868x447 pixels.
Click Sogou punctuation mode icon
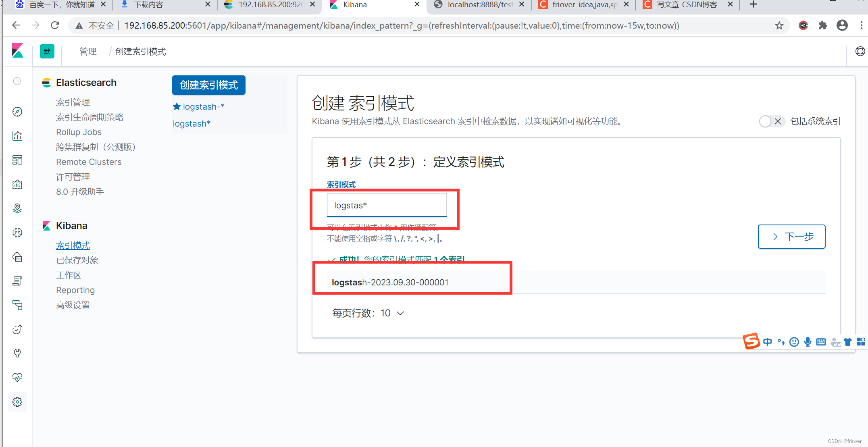[781, 342]
